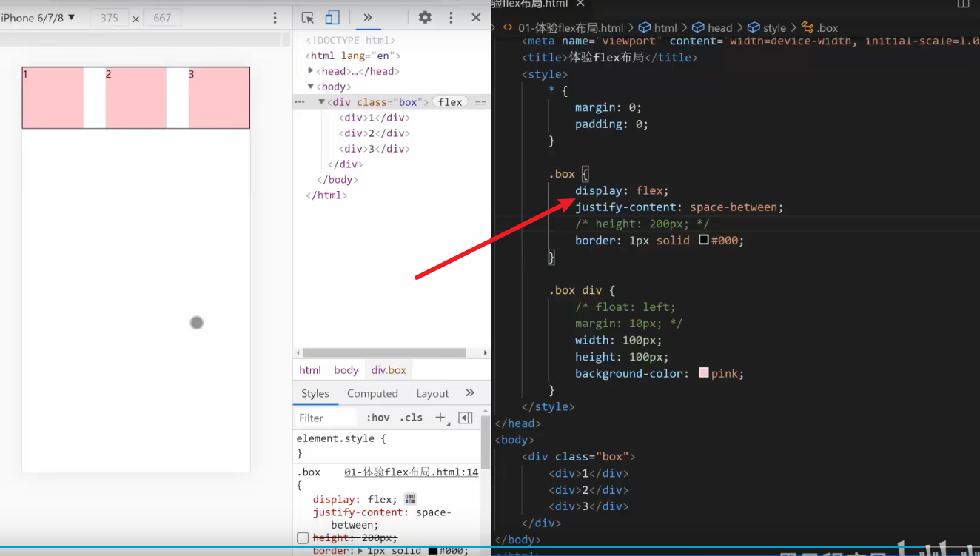Toggle the device toolbar icon in DevTools

coord(333,17)
